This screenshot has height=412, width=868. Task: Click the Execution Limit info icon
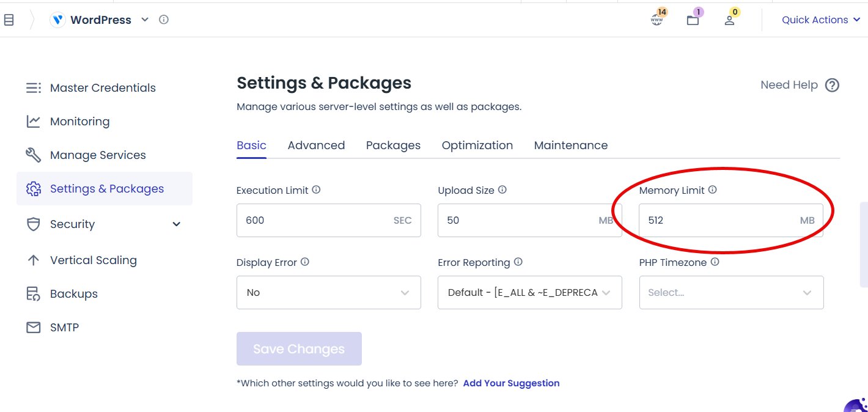click(316, 190)
